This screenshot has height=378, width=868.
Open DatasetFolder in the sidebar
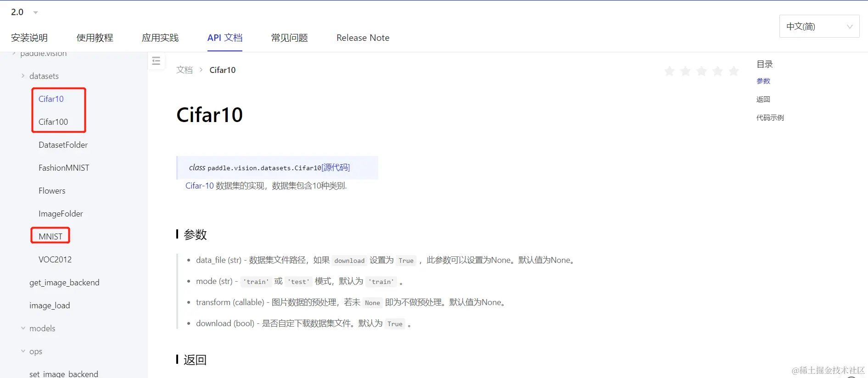click(x=63, y=145)
